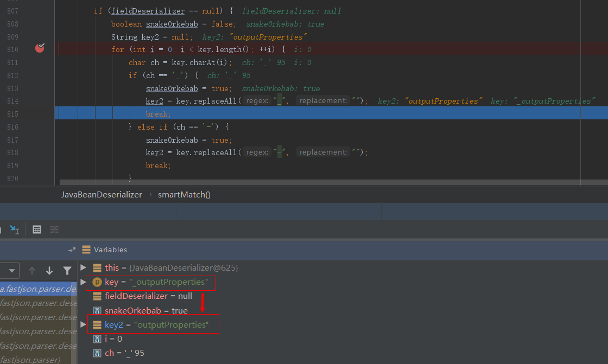Click the restore layout icon beside Variables
608x364 pixels.
point(71,250)
